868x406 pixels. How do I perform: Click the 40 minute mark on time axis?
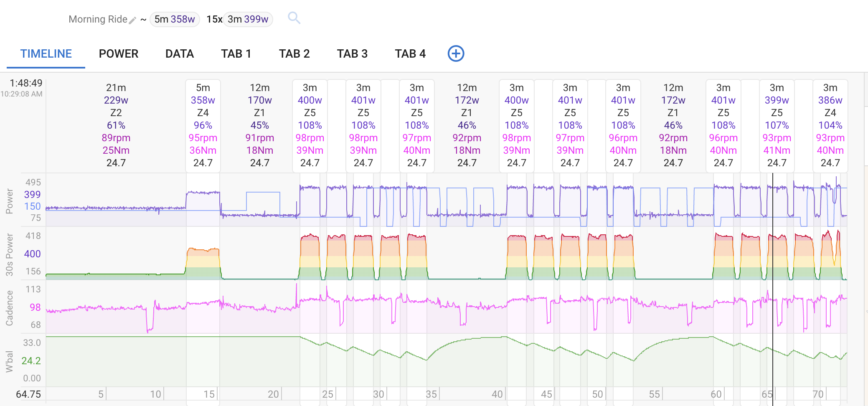point(497,394)
